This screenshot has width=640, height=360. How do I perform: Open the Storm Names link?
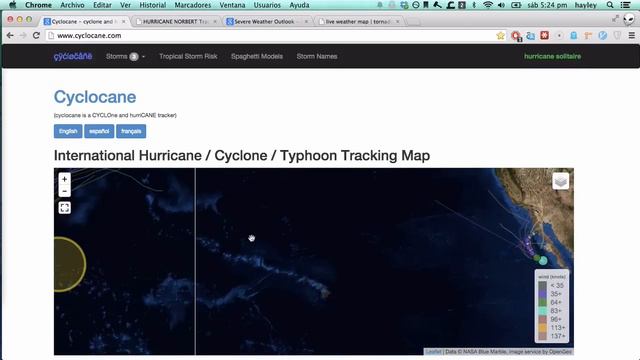[317, 56]
